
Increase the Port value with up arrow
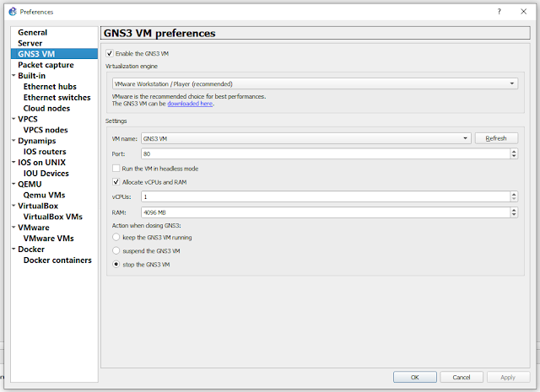coord(514,151)
